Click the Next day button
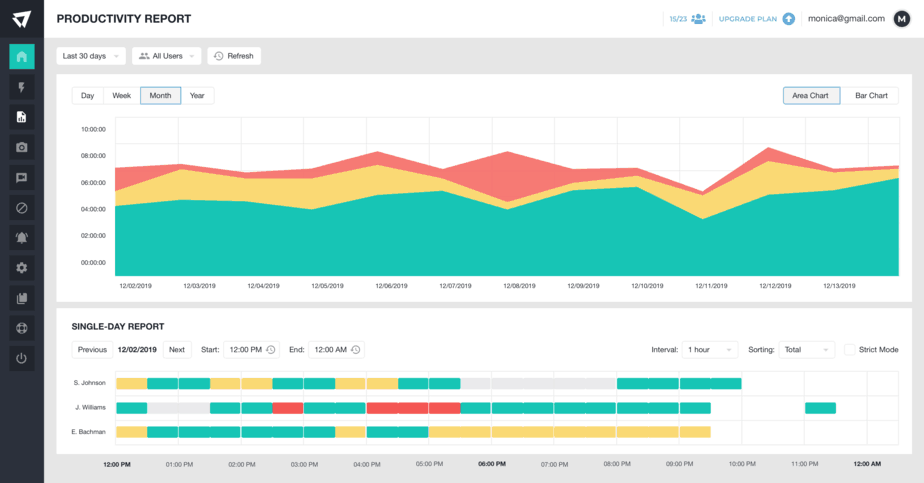Screen dimensions: 924x483 point(177,349)
